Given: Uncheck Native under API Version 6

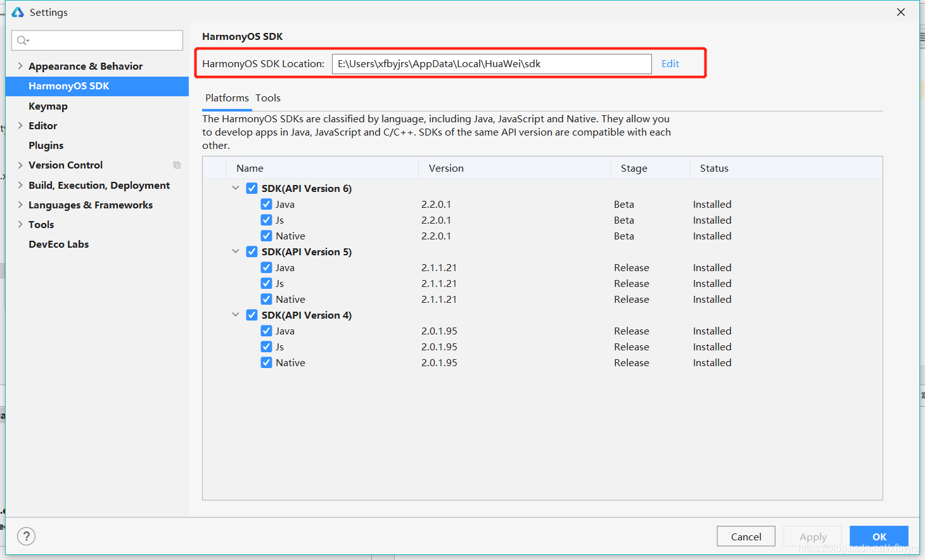Looking at the screenshot, I should coord(267,236).
